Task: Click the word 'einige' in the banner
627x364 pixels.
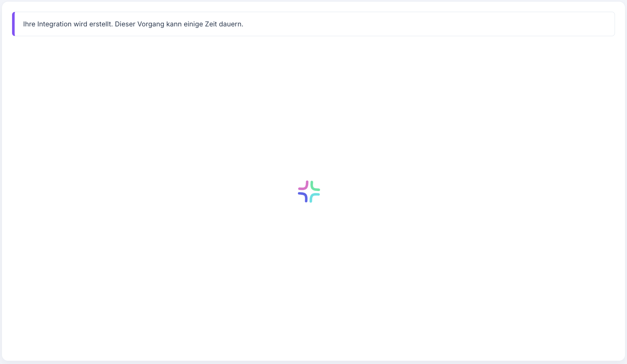Action: click(193, 24)
